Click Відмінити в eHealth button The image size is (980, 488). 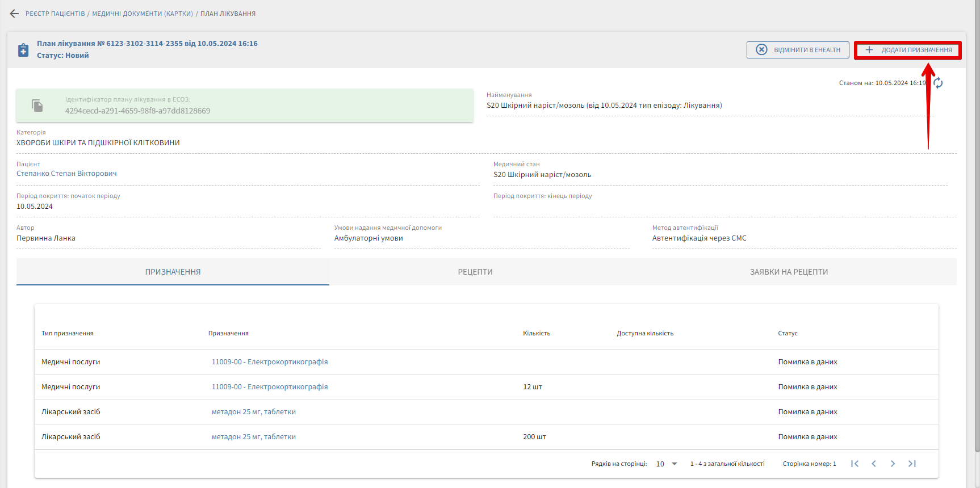798,50
